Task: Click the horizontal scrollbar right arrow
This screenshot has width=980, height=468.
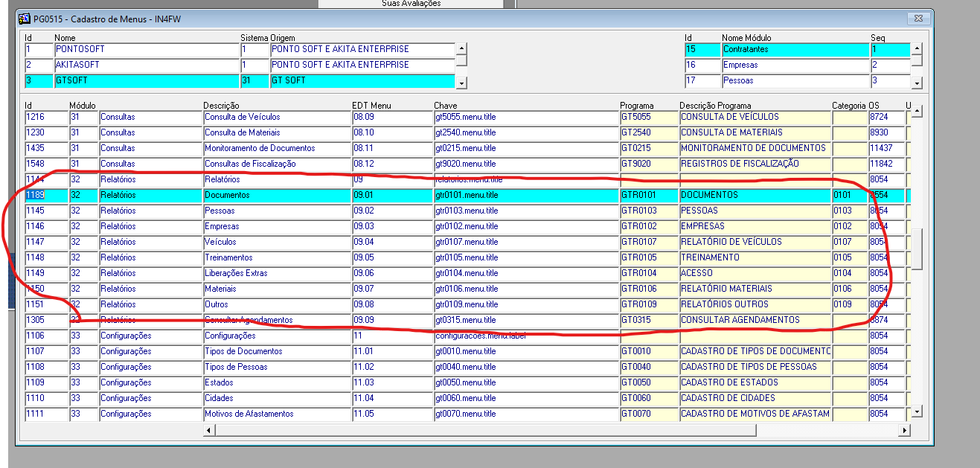Action: (905, 430)
